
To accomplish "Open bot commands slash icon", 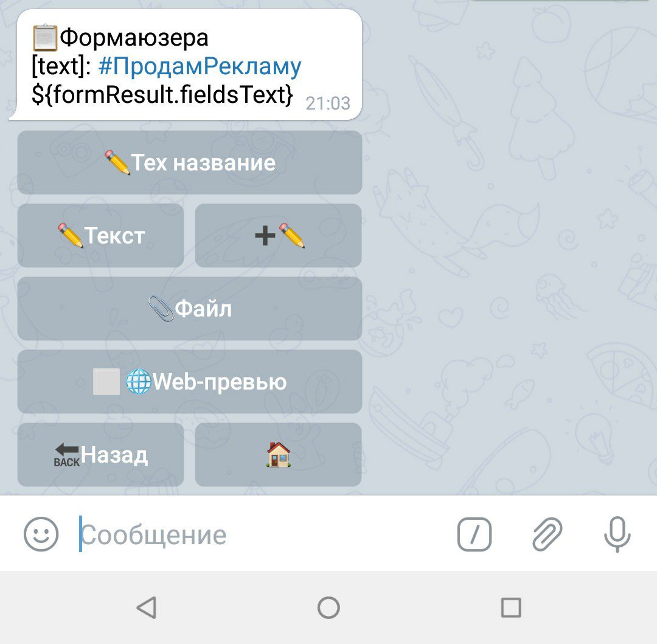I will click(474, 534).
